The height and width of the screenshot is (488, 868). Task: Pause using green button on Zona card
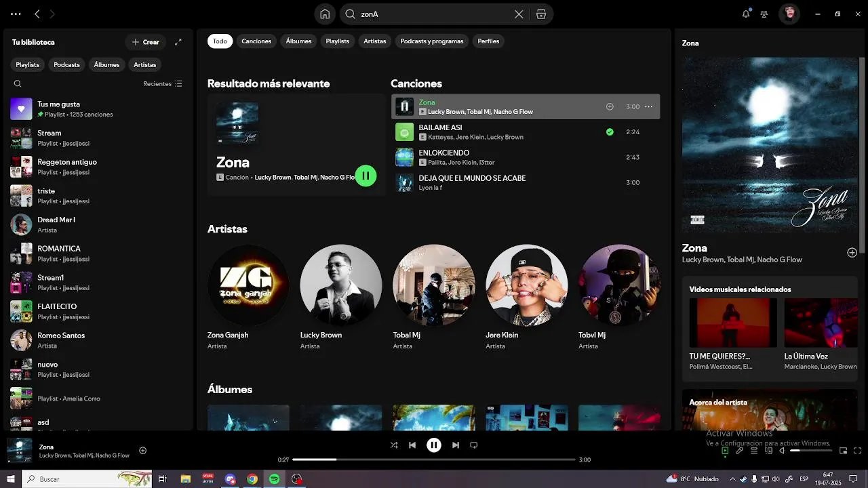click(366, 176)
